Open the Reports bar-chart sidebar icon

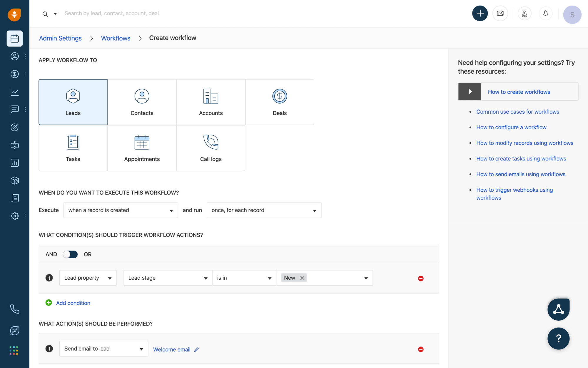coord(15,163)
